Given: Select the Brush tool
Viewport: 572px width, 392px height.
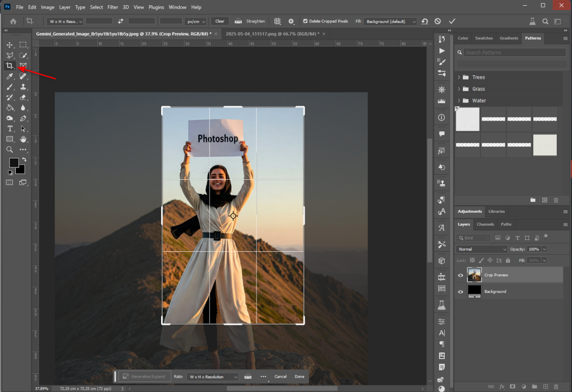Looking at the screenshot, I should click(10, 87).
